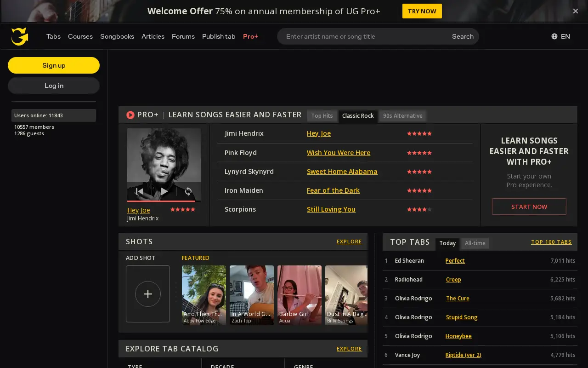
Task: Click Sweet Home Alabama star rating
Action: coord(419,172)
